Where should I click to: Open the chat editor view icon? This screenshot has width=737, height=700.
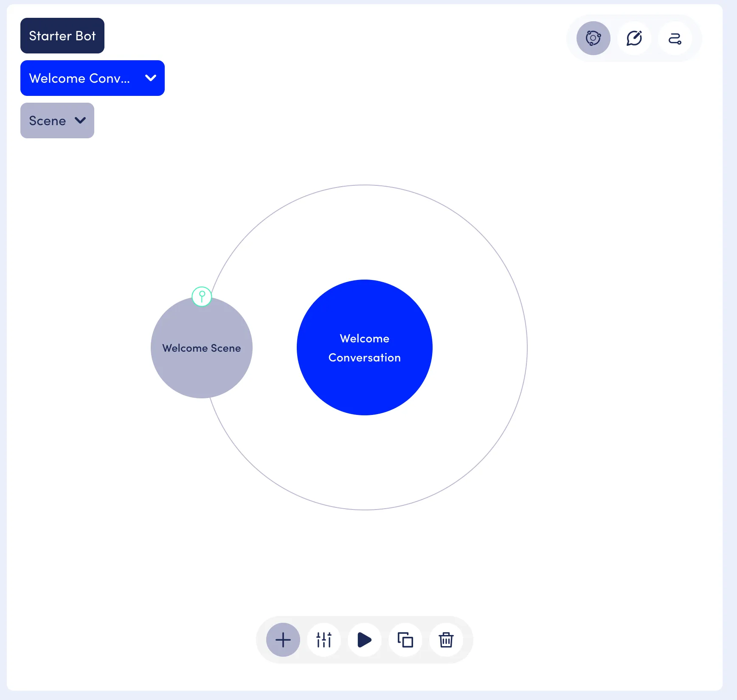pyautogui.click(x=634, y=38)
